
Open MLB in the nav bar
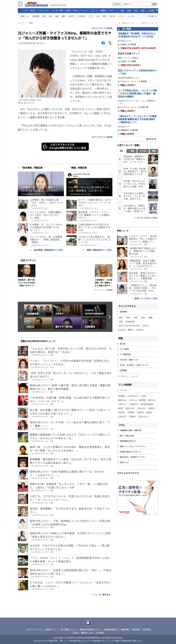pyautogui.click(x=75, y=11)
